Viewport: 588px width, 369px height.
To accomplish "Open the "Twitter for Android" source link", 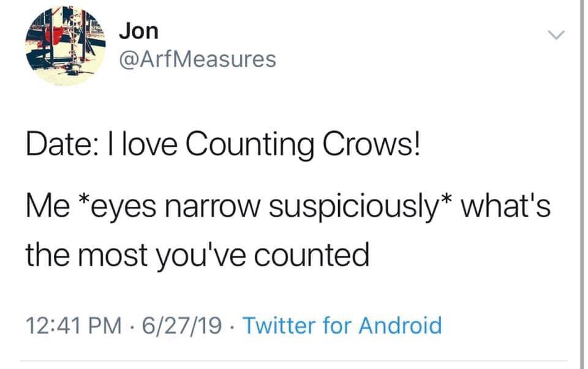I will click(342, 325).
